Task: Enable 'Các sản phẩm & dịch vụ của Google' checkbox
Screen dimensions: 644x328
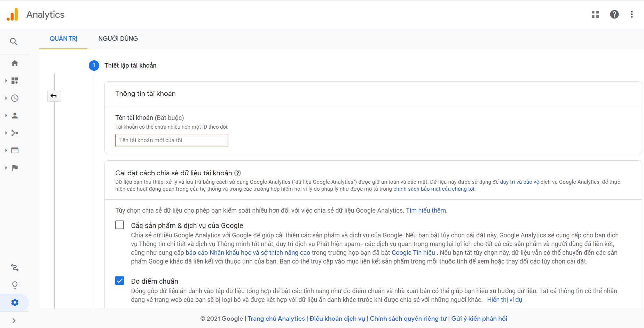Action: coord(120,225)
